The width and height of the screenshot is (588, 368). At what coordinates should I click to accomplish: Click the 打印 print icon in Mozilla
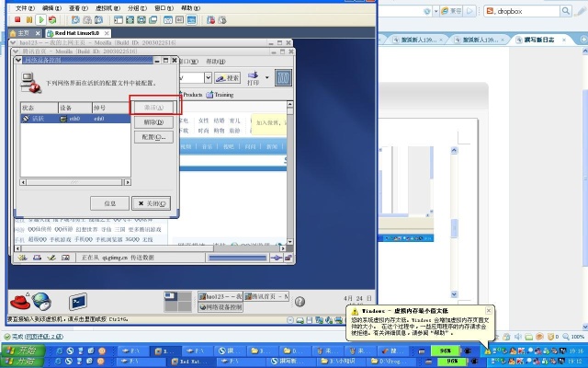point(254,78)
